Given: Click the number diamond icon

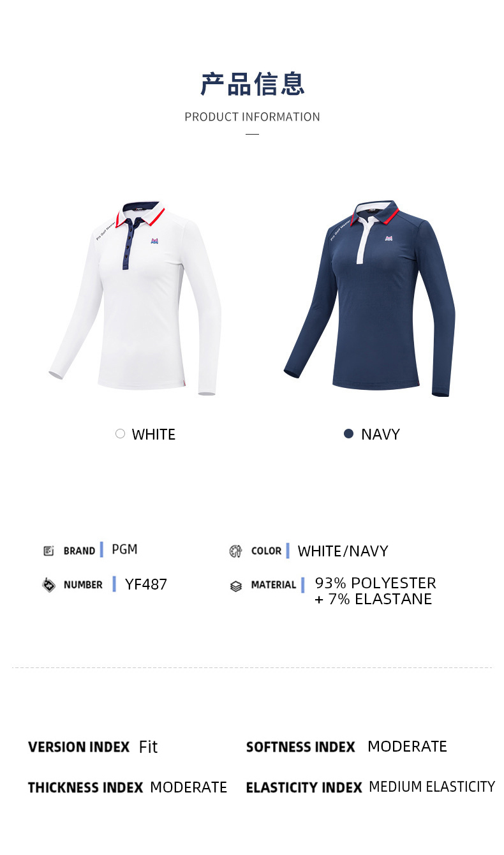Looking at the screenshot, I should click(48, 584).
